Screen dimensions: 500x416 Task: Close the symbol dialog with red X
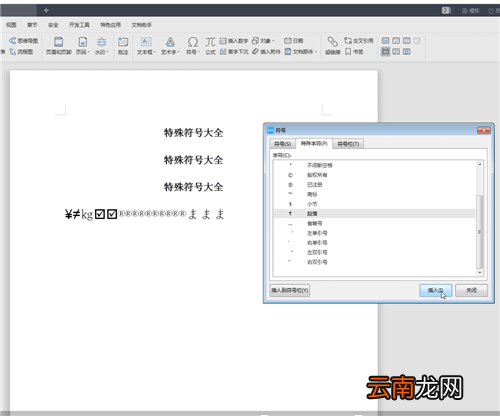point(483,130)
